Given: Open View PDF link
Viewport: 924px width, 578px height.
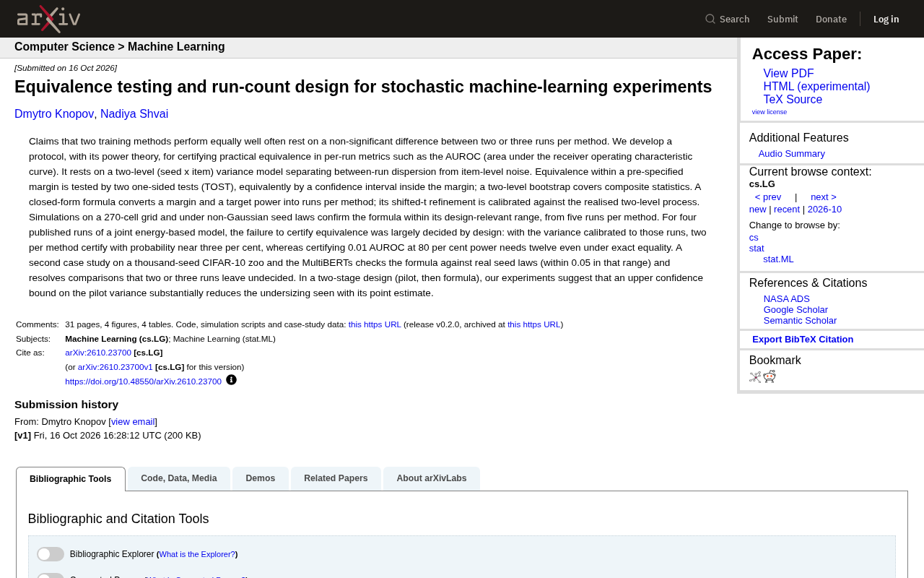Looking at the screenshot, I should (x=788, y=74).
